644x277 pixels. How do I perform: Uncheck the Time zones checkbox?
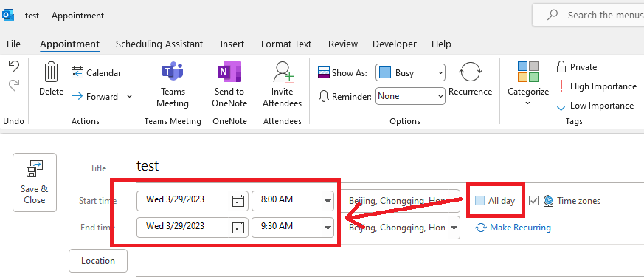tap(533, 201)
